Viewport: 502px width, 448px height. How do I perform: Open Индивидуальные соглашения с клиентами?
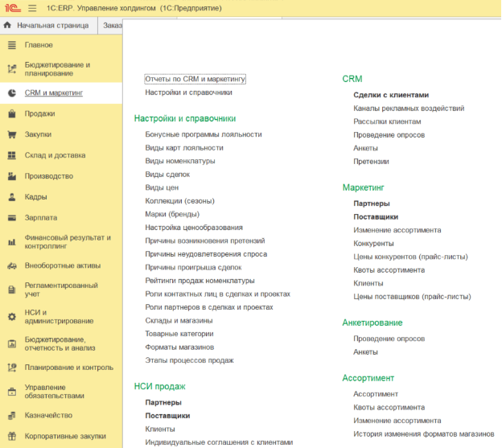(219, 442)
